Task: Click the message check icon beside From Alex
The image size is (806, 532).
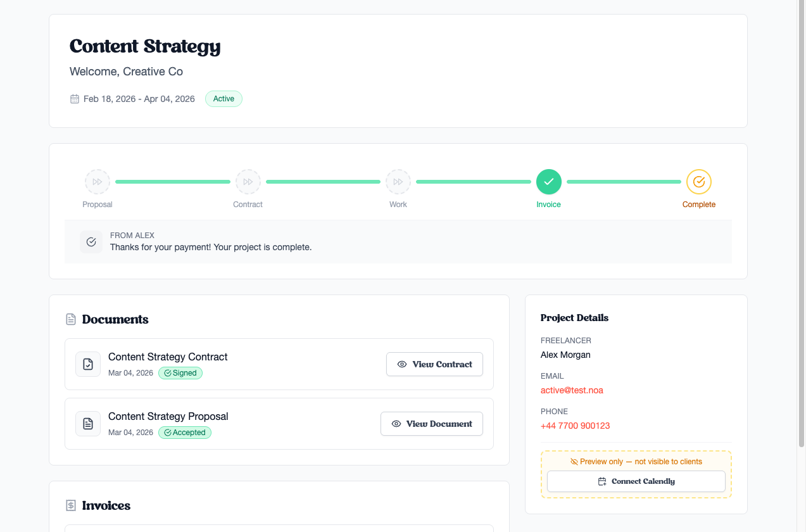Action: (x=91, y=242)
